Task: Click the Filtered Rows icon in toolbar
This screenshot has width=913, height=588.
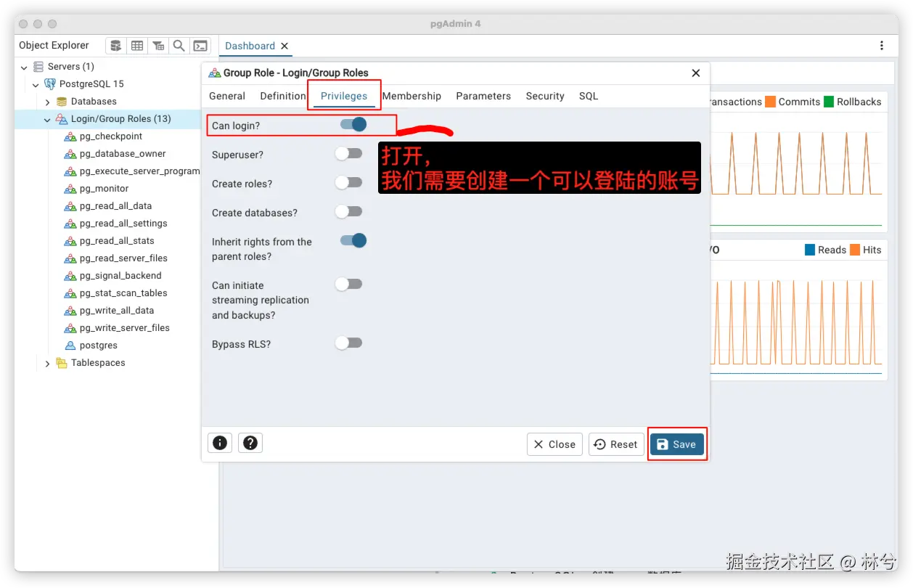Action: pyautogui.click(x=158, y=46)
